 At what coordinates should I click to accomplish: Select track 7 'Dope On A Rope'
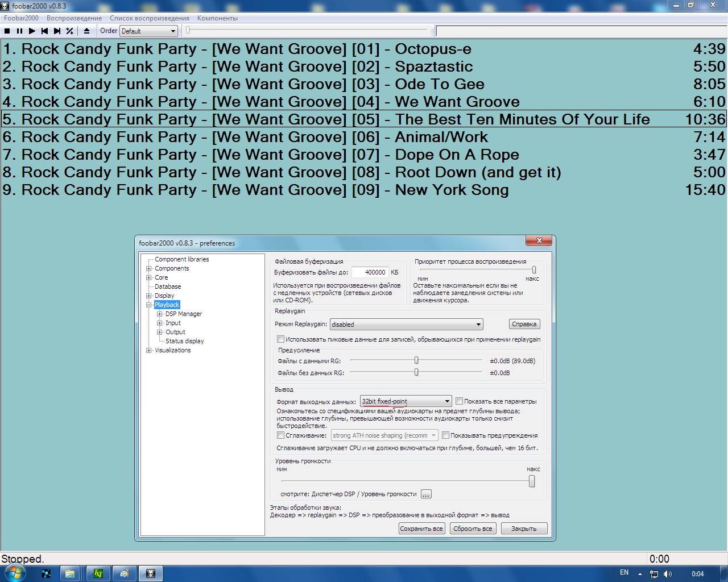pos(364,155)
